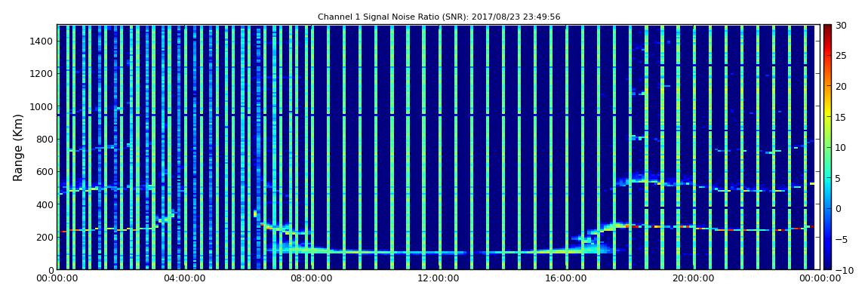Click the 16:00:00 time axis label
The width and height of the screenshot is (868, 307).
coord(565,279)
